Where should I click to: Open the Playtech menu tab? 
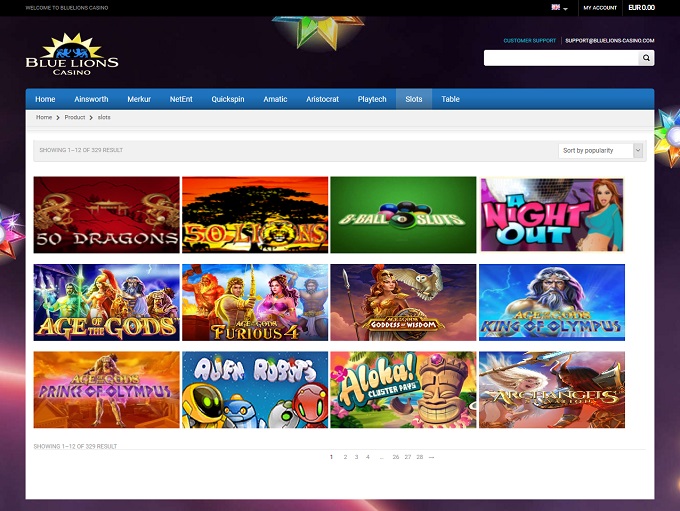coord(372,99)
